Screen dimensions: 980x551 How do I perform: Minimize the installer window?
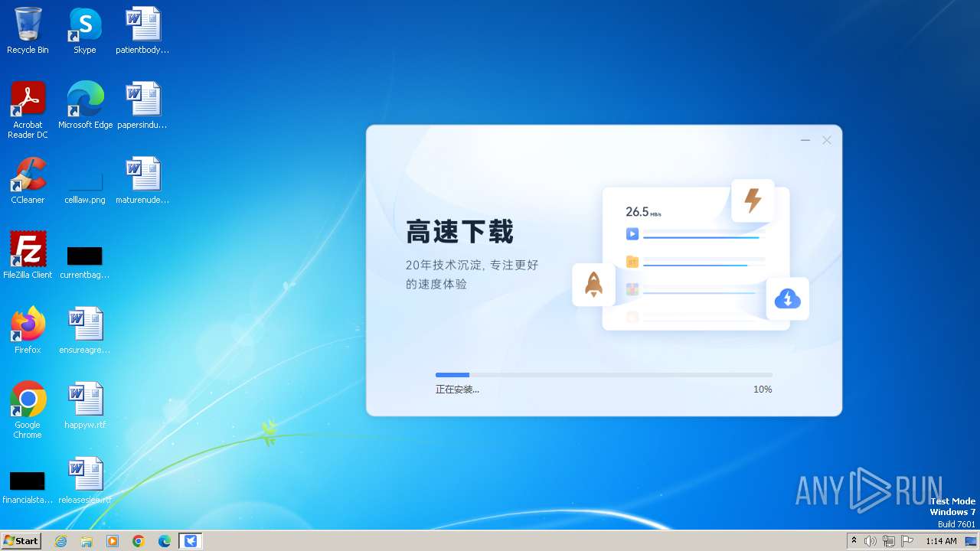805,140
